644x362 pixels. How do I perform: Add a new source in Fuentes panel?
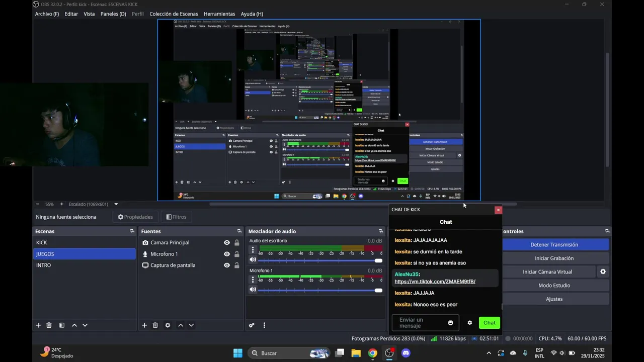click(x=144, y=325)
